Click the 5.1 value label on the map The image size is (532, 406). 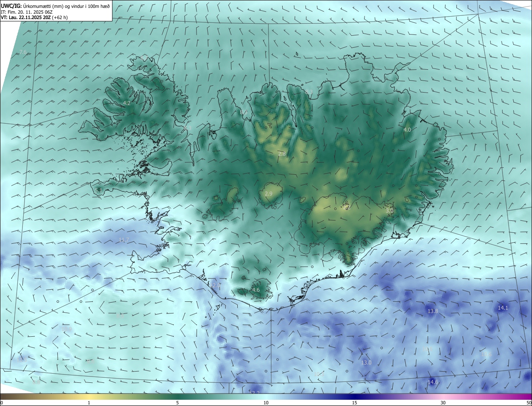(x=99, y=190)
